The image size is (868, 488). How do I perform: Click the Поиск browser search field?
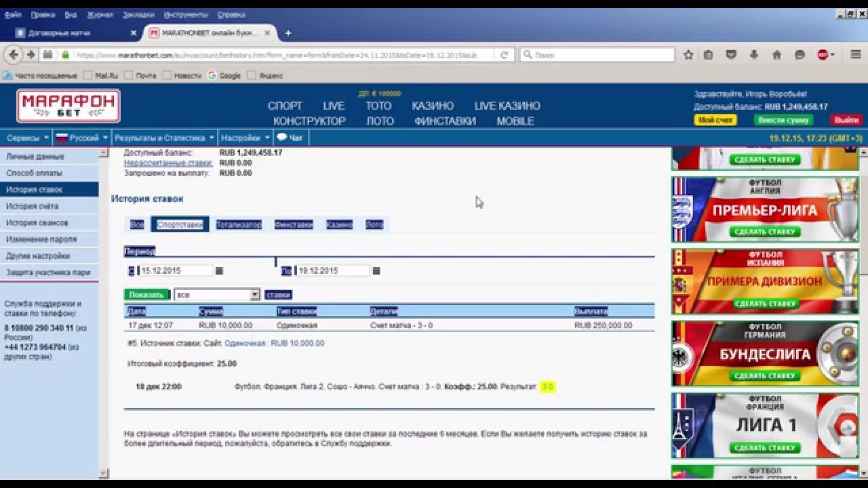[597, 55]
